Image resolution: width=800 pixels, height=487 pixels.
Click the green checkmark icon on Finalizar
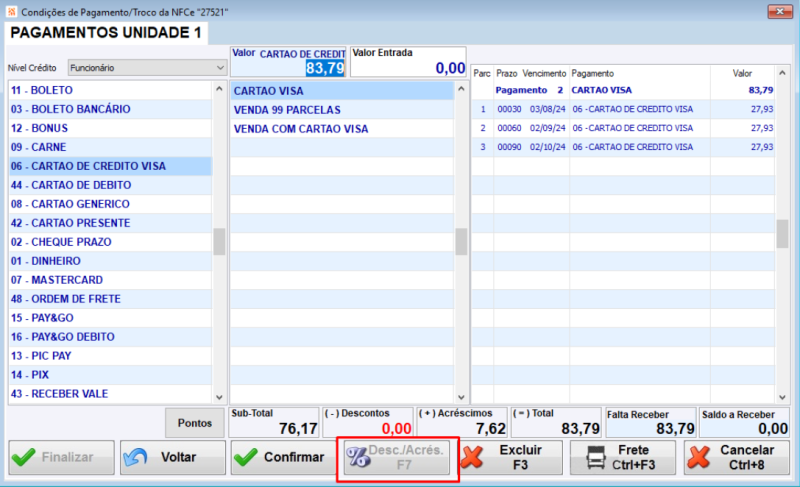(23, 457)
